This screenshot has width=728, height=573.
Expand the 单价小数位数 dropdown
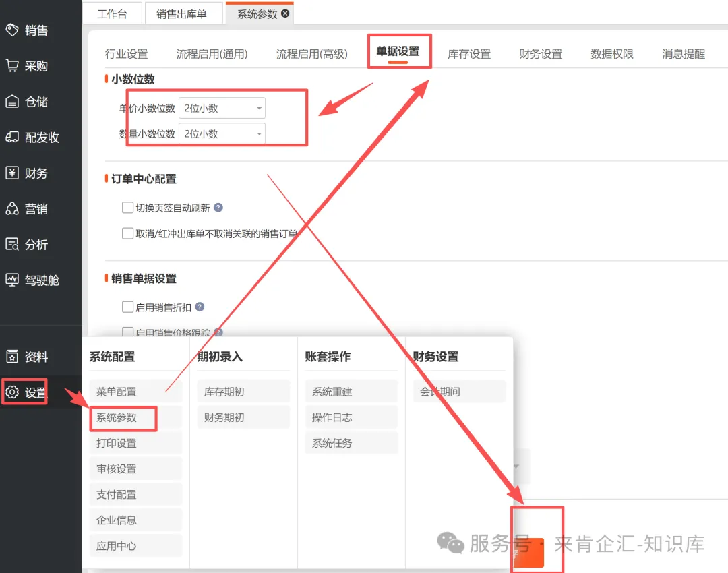point(222,108)
